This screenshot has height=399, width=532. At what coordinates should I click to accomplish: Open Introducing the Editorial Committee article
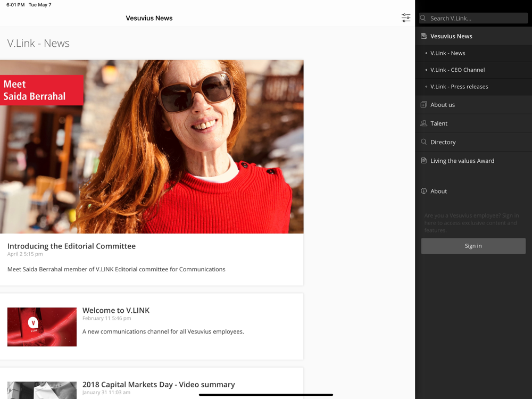pos(72,246)
